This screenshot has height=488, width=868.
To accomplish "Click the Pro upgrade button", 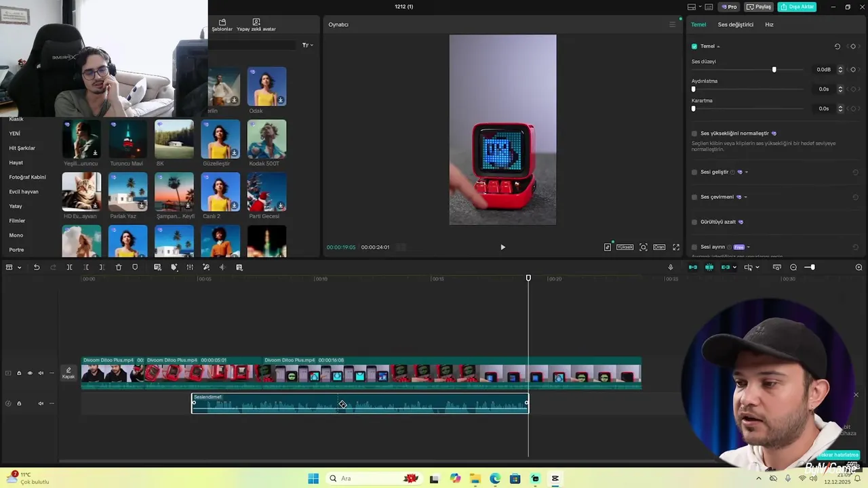I will click(730, 7).
